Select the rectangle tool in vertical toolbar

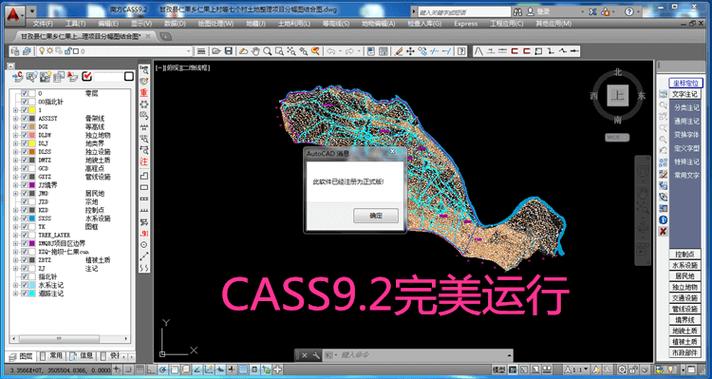(144, 187)
